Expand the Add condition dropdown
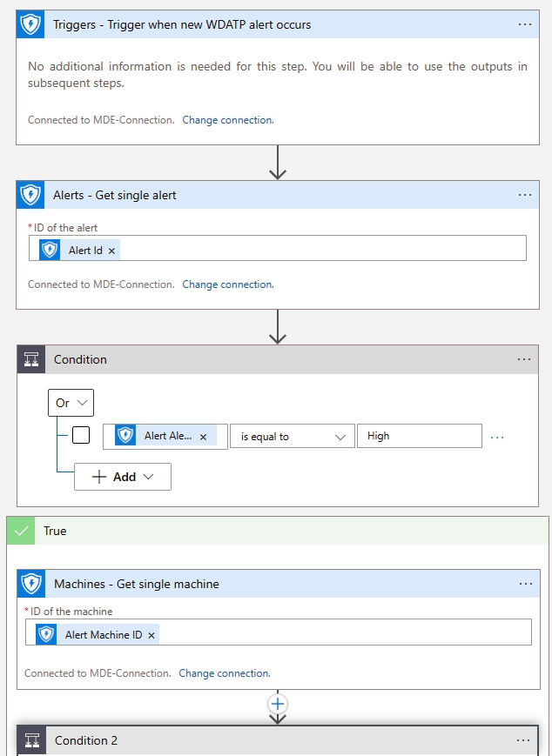Image resolution: width=552 pixels, height=756 pixels. coord(123,477)
